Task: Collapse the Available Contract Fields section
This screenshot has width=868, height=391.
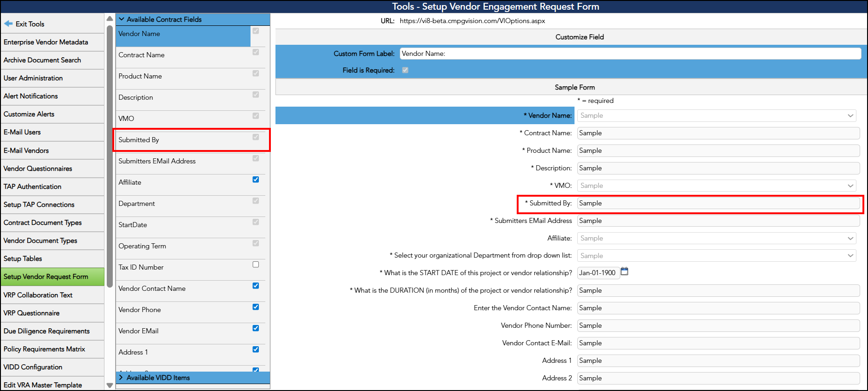Action: (122, 19)
